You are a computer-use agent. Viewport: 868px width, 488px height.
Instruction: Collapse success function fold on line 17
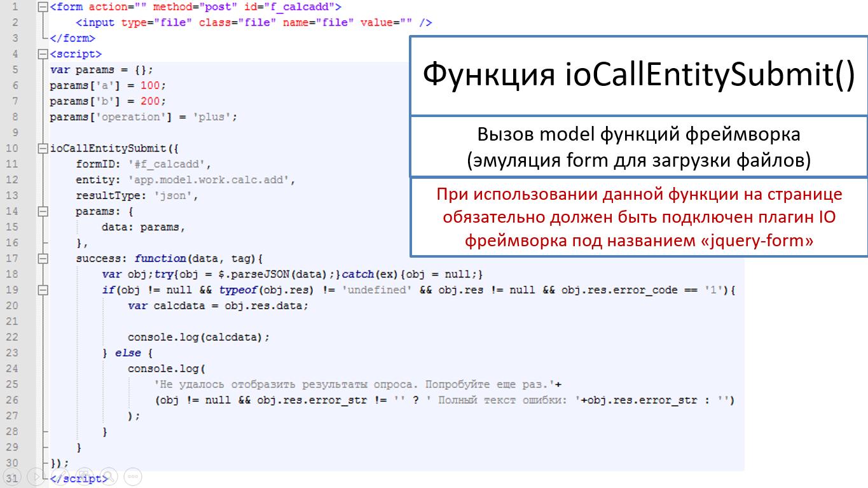tap(43, 258)
